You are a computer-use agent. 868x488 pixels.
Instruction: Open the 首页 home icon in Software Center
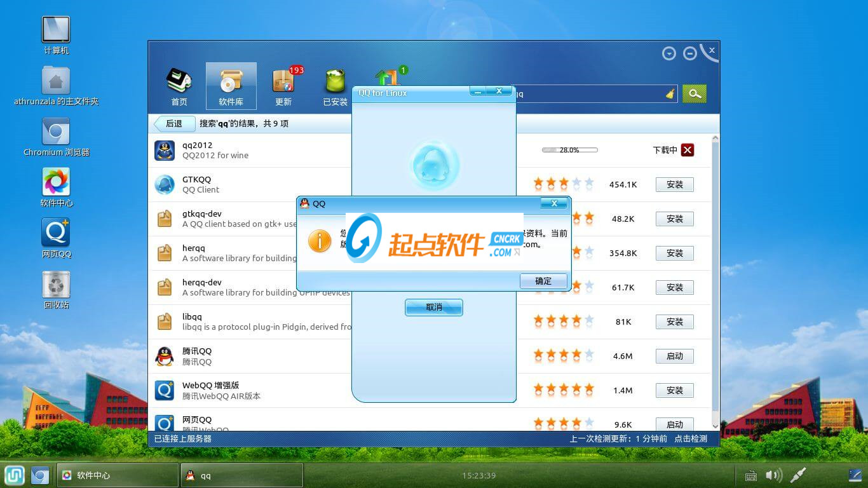[x=179, y=87]
